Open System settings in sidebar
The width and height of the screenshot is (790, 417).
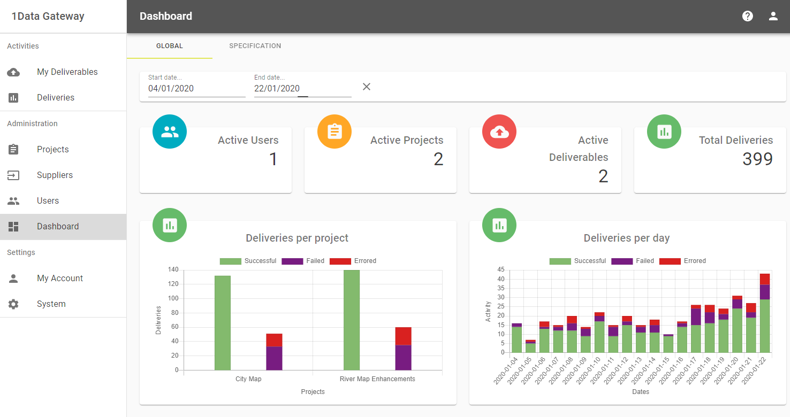coord(51,304)
